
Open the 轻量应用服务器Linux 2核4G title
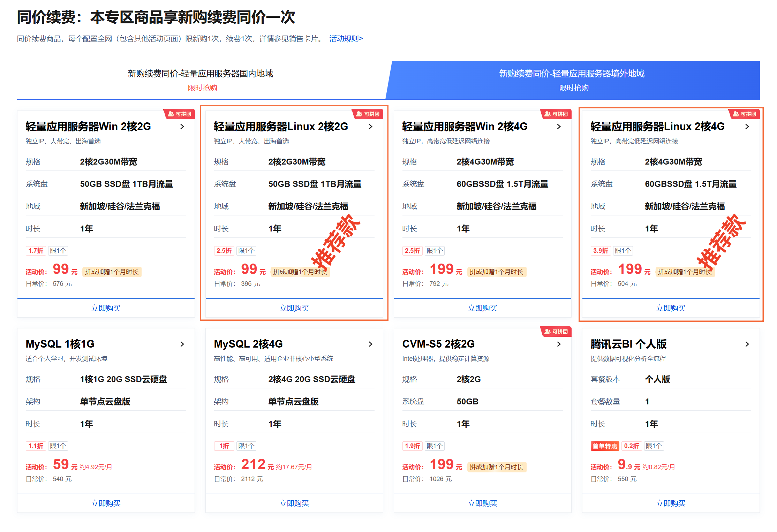point(658,127)
